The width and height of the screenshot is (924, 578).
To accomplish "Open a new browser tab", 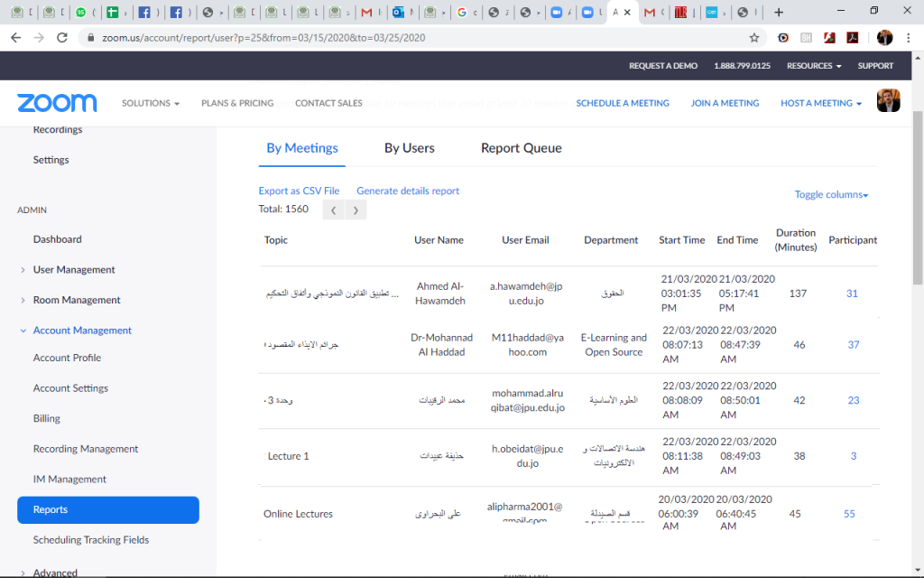I will pos(779,13).
